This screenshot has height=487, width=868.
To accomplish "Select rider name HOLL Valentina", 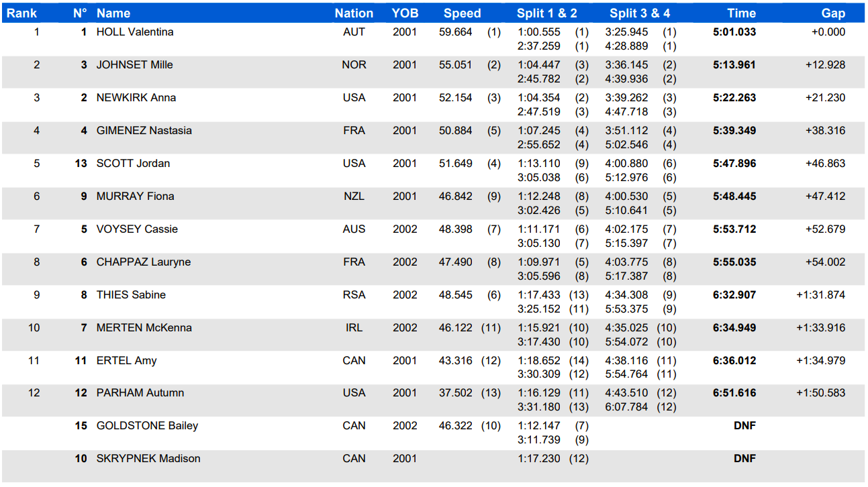I will click(135, 32).
